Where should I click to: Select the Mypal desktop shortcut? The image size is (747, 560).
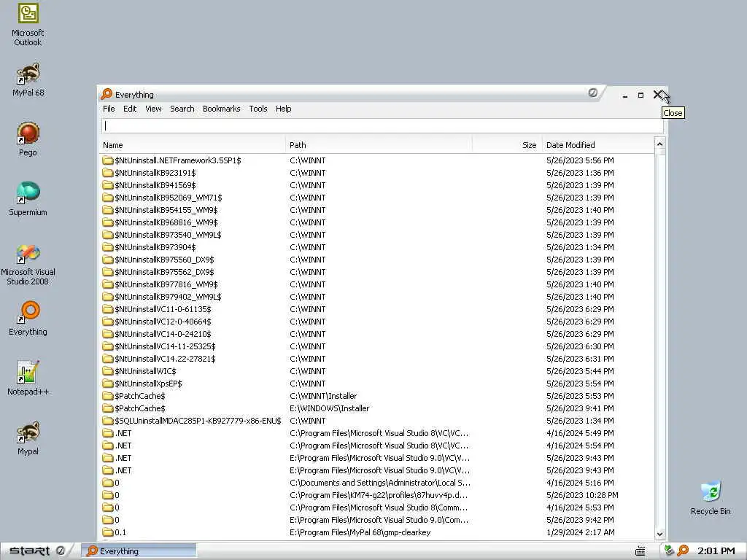[28, 438]
